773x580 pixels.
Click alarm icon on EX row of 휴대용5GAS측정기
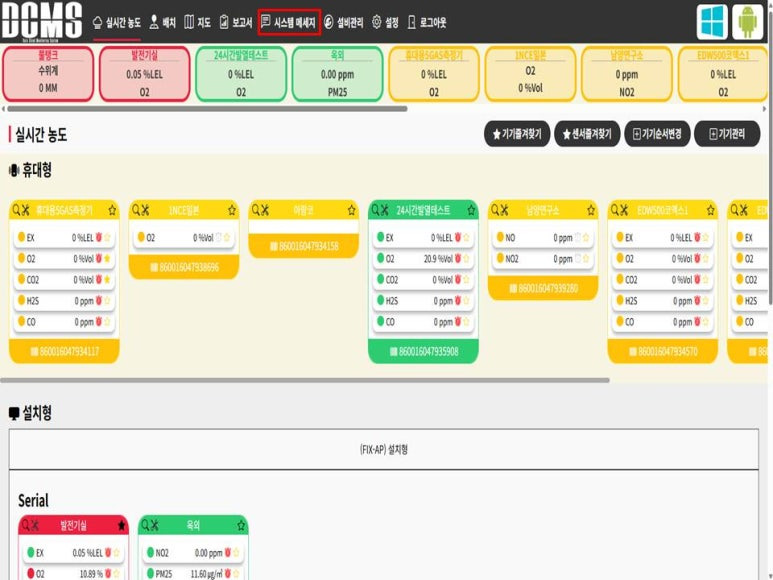pos(99,238)
